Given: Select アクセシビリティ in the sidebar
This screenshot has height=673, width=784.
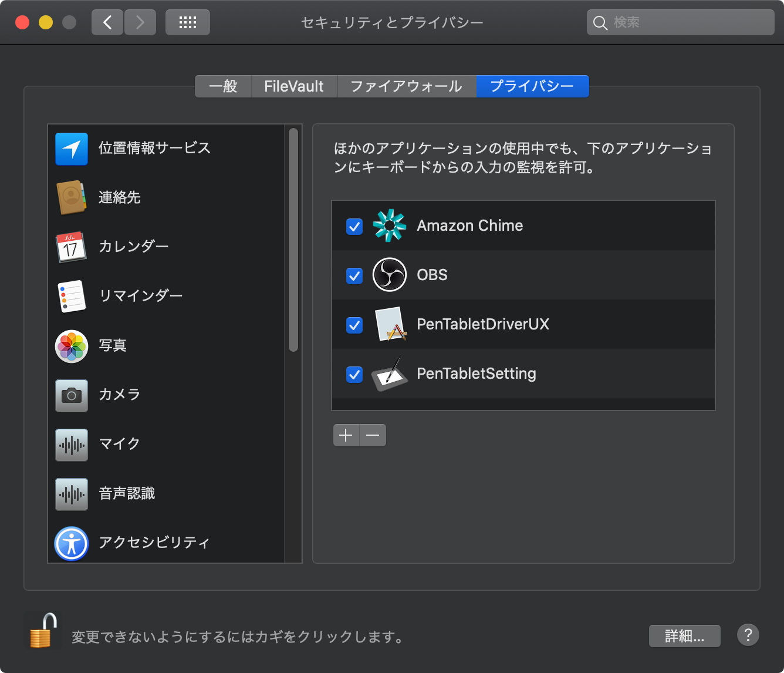Looking at the screenshot, I should 154,543.
